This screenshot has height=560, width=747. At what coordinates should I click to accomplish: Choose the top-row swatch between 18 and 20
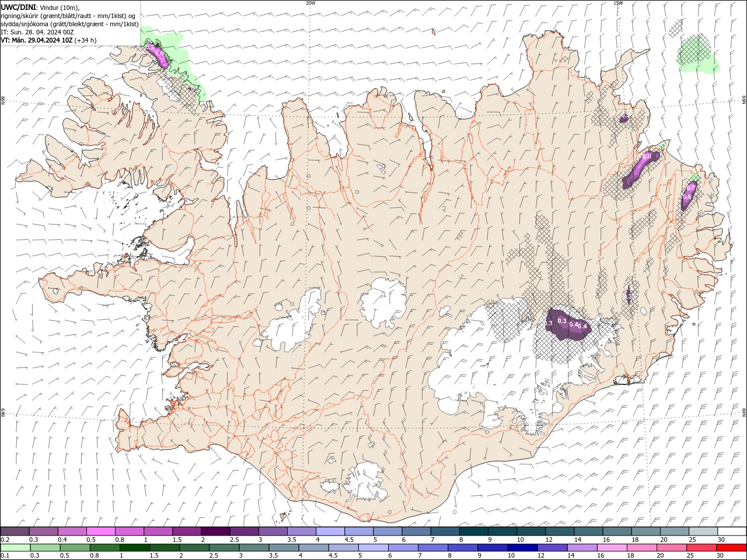point(645,531)
